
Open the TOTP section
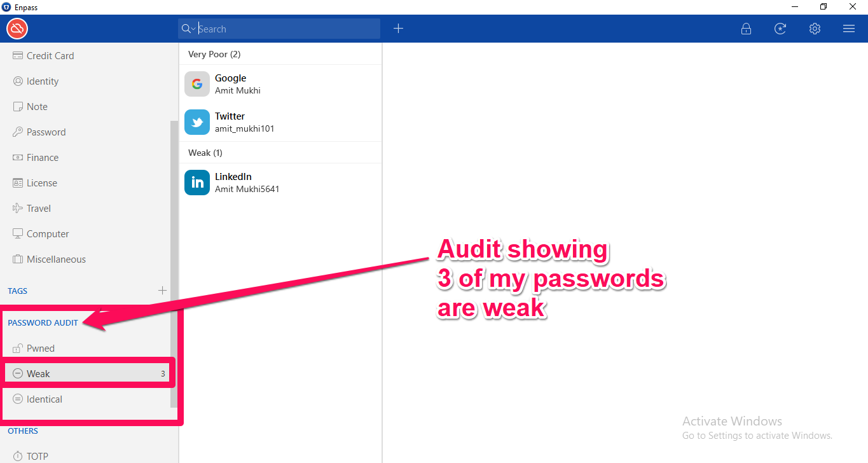[x=85, y=456]
